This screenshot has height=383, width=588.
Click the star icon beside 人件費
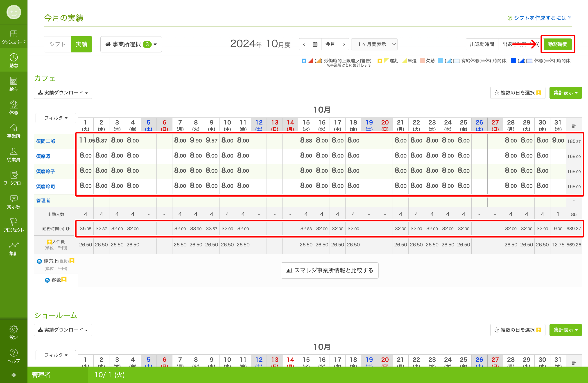tap(49, 241)
